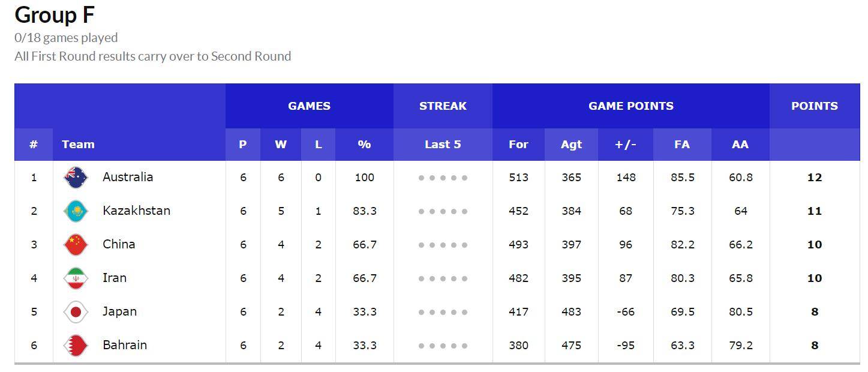Open the Bahrain team page

(125, 345)
